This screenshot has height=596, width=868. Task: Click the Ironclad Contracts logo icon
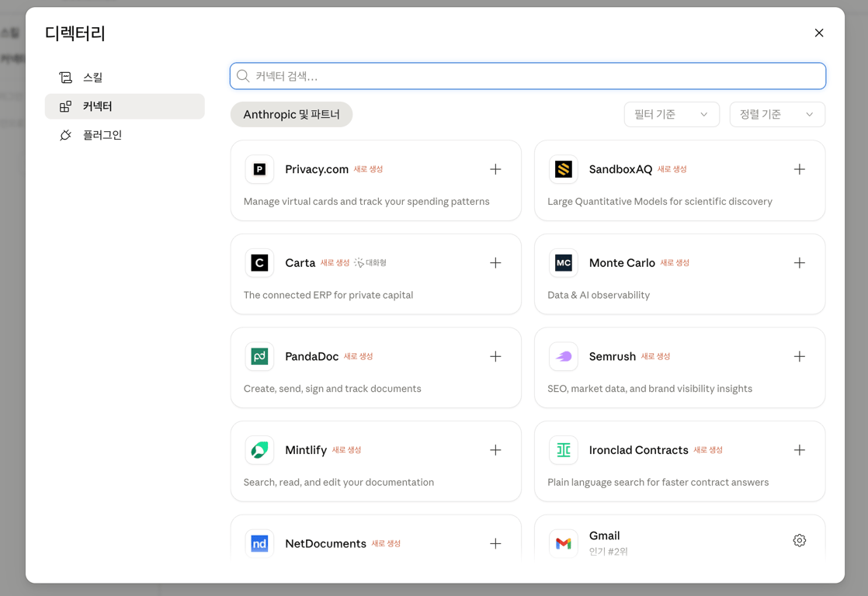(564, 450)
